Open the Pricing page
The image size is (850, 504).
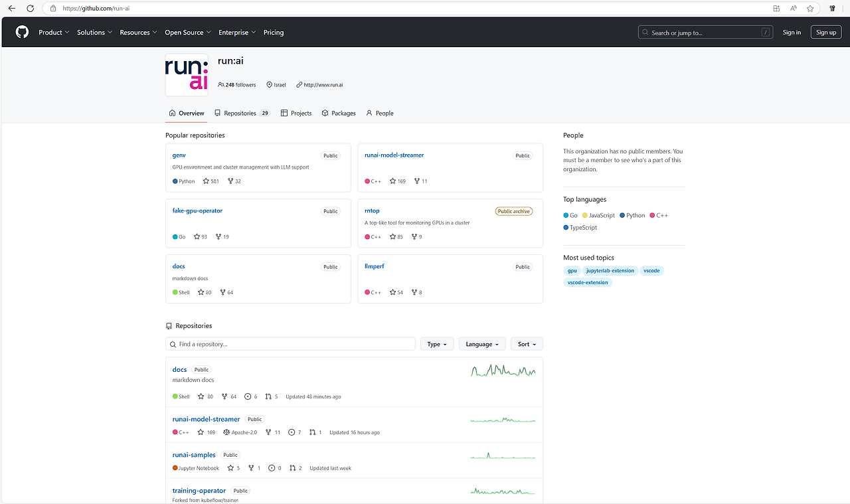point(274,33)
